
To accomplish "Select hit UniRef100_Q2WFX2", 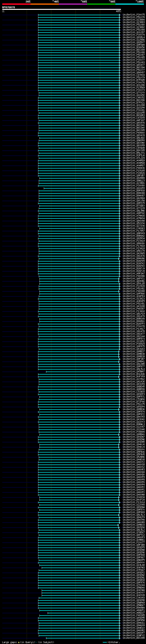I will coord(134,635).
